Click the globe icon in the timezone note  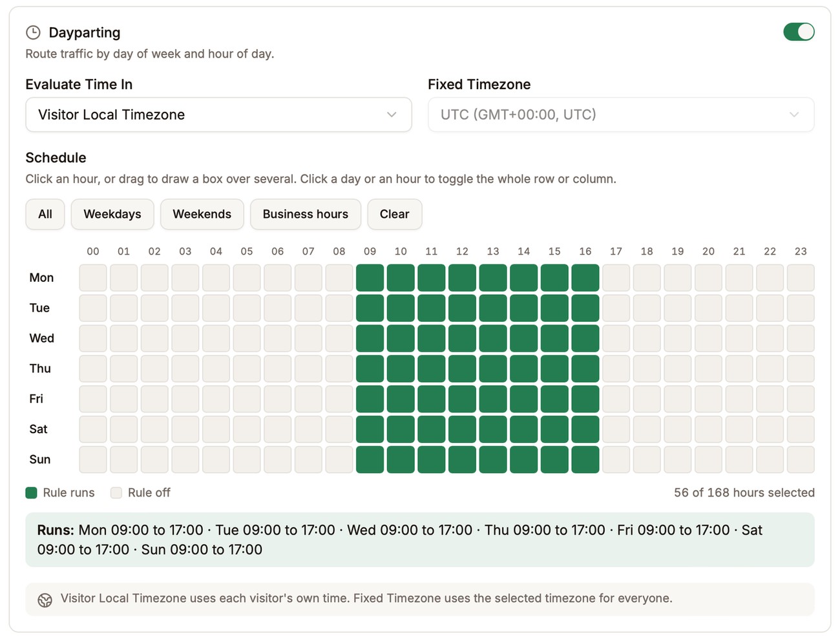pyautogui.click(x=45, y=600)
